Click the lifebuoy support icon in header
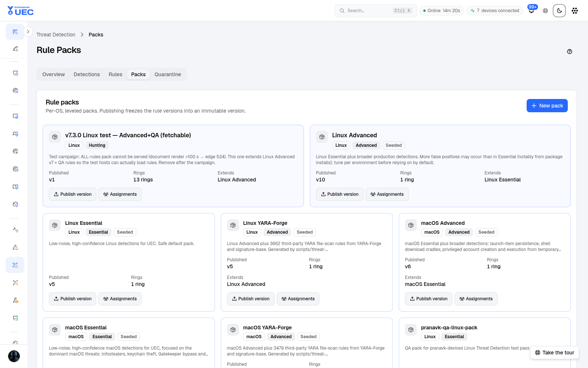The image size is (588, 368). coord(545,11)
